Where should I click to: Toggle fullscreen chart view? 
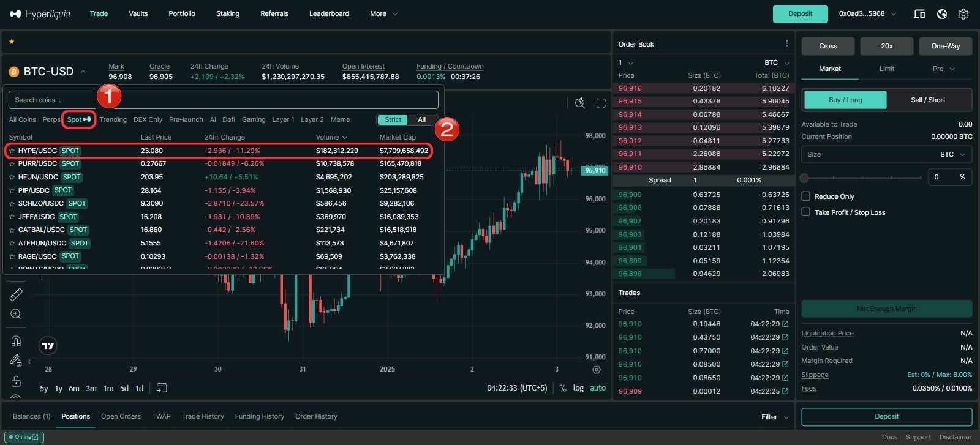click(601, 103)
